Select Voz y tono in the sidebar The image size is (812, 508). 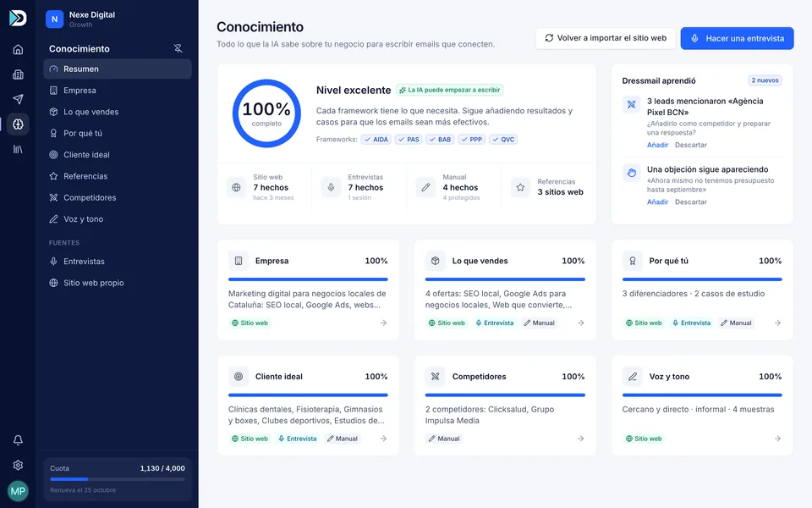tap(118, 218)
